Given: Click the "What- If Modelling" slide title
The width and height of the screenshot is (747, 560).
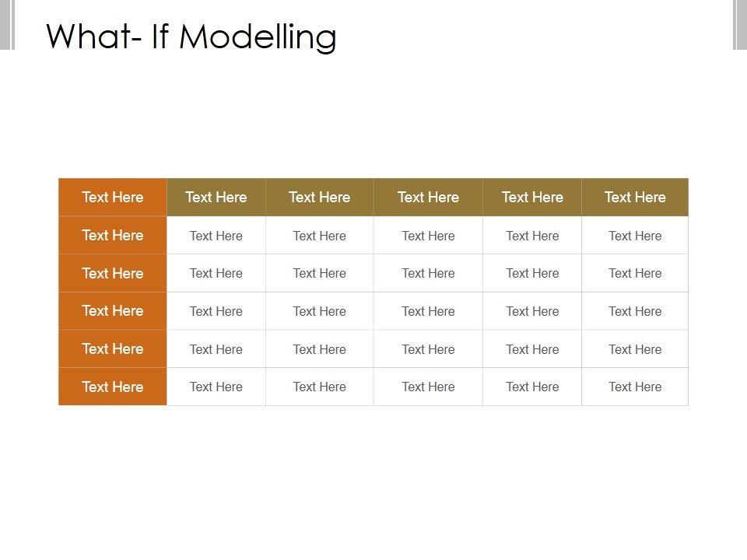Looking at the screenshot, I should (191, 37).
